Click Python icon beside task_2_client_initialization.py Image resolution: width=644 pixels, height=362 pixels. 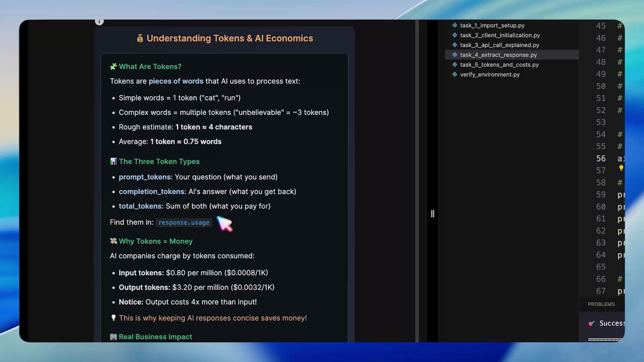pos(454,35)
